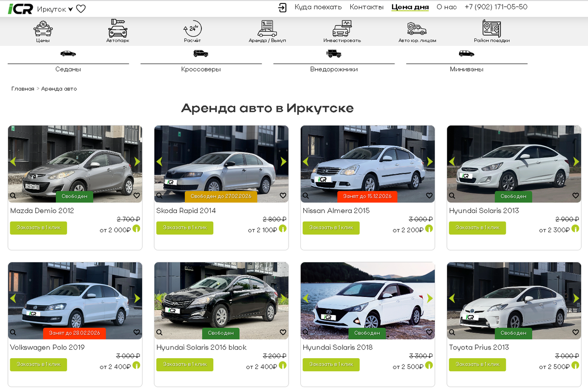This screenshot has width=588, height=389.
Task: Order Mazda Demio with Заказать в 1 клик
Action: coord(38,228)
